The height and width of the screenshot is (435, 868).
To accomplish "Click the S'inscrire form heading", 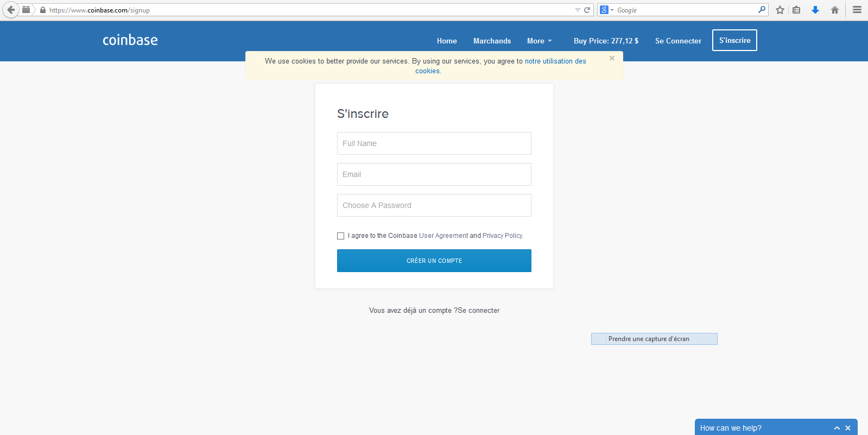I will [363, 114].
